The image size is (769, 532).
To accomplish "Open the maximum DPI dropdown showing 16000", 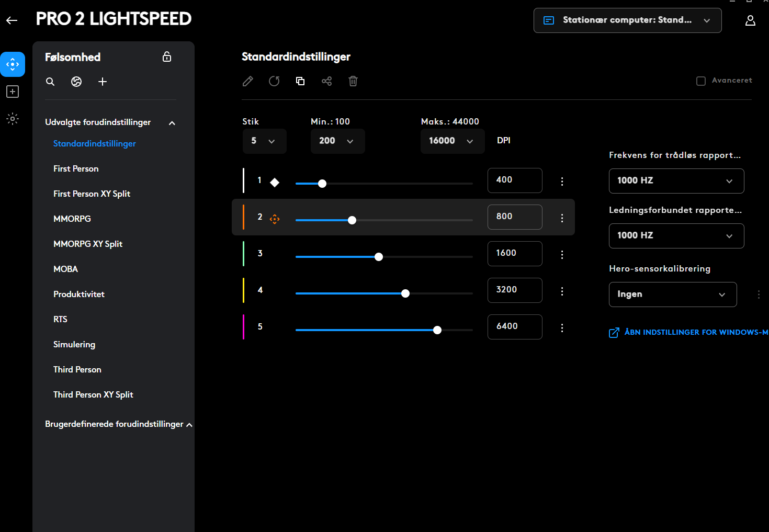I will (x=453, y=141).
